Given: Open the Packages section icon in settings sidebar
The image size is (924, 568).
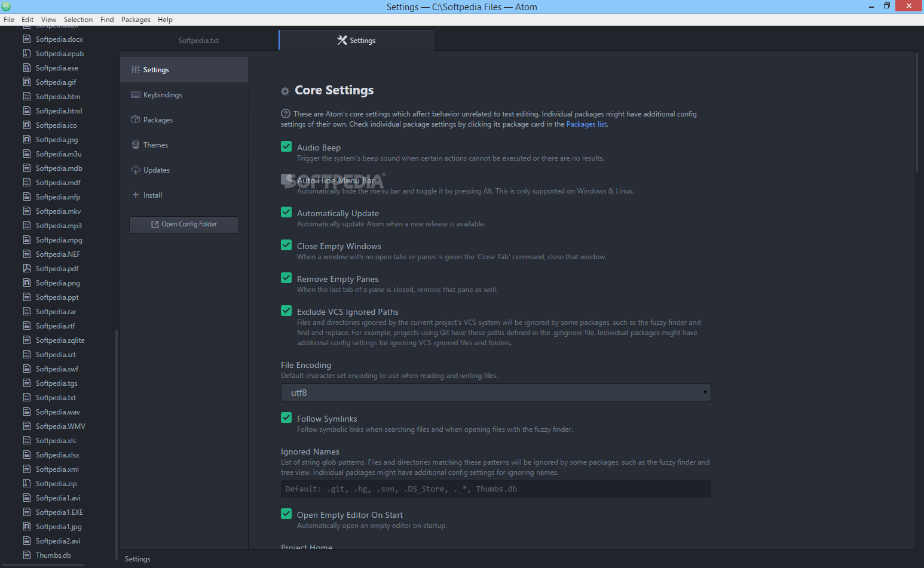Looking at the screenshot, I should click(x=135, y=119).
